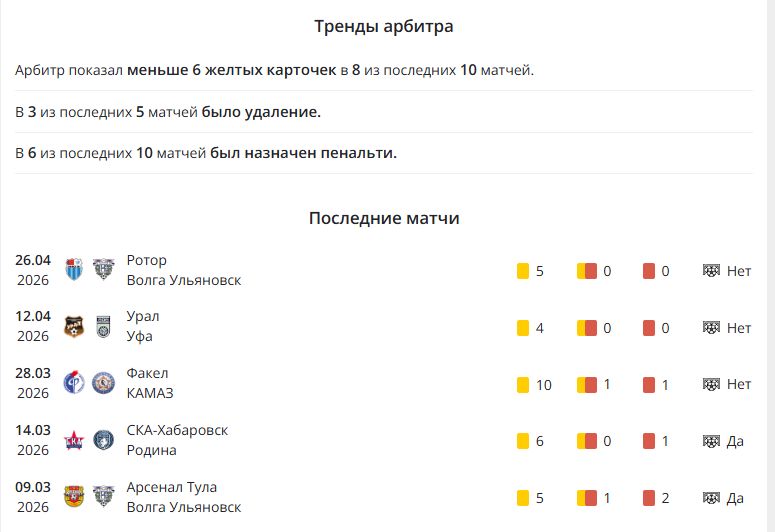Open the Волга Ульяновск link in 26.04 match
This screenshot has height=532, width=775.
pos(184,280)
